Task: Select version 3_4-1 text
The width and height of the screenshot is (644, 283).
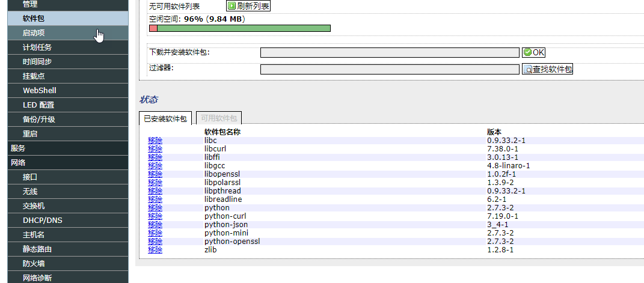Action: click(498, 224)
